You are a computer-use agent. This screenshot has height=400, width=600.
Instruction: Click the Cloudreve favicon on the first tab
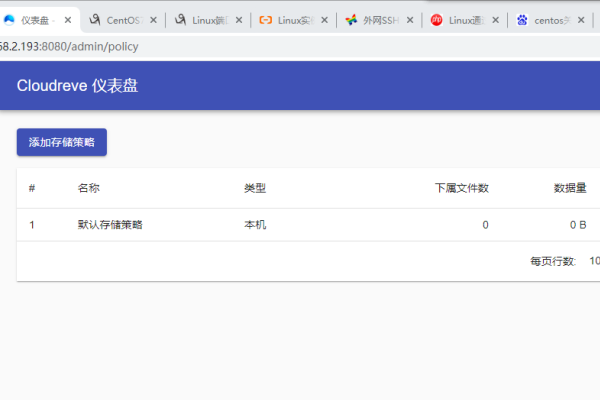coord(9,20)
